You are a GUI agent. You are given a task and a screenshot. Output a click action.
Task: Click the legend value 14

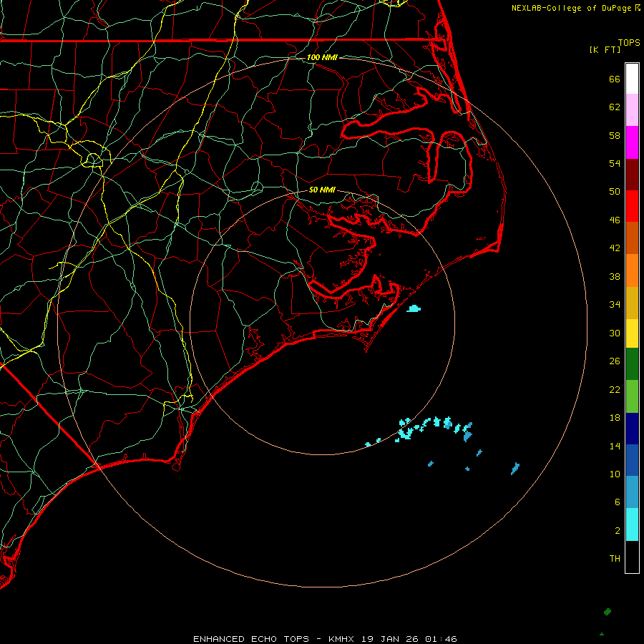[615, 446]
